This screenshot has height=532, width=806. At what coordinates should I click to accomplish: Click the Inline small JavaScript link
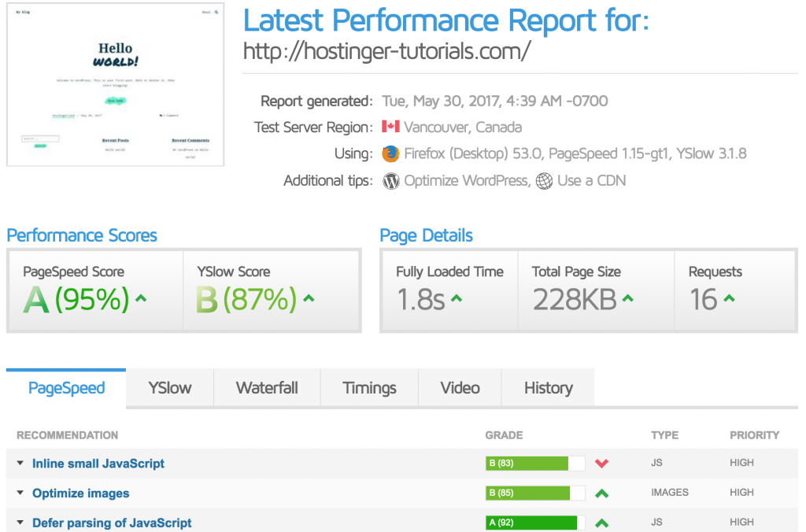tap(98, 464)
